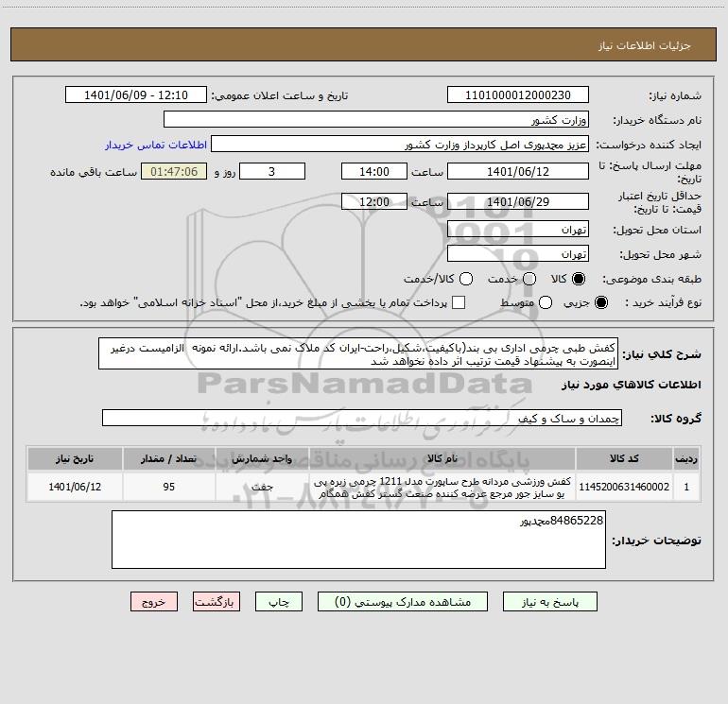Click the page title جزئیات اطلاعات نیاز

tap(645, 45)
